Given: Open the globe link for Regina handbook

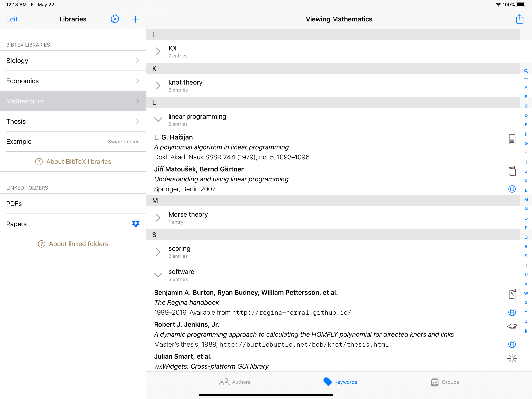Looking at the screenshot, I should (x=512, y=312).
